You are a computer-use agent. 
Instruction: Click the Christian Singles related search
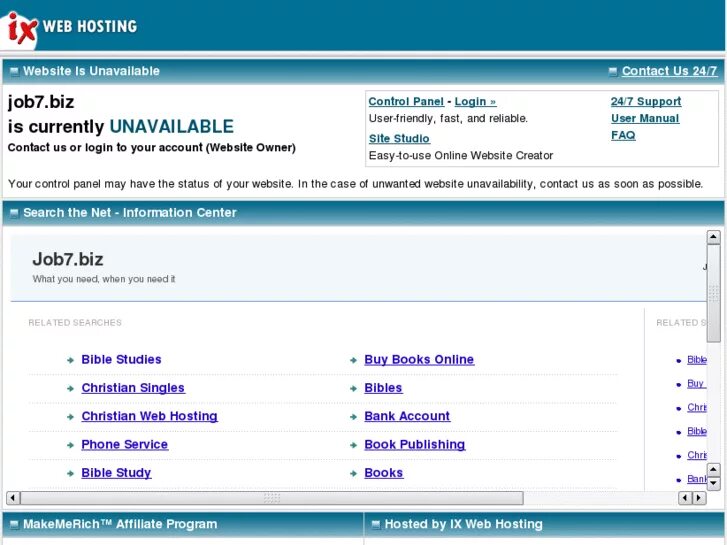click(x=133, y=388)
